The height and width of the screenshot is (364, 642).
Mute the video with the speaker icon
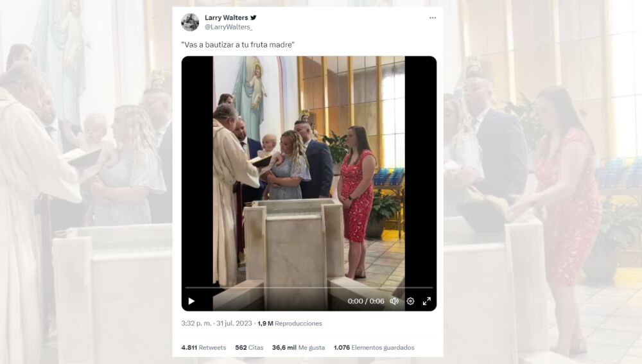[394, 301]
